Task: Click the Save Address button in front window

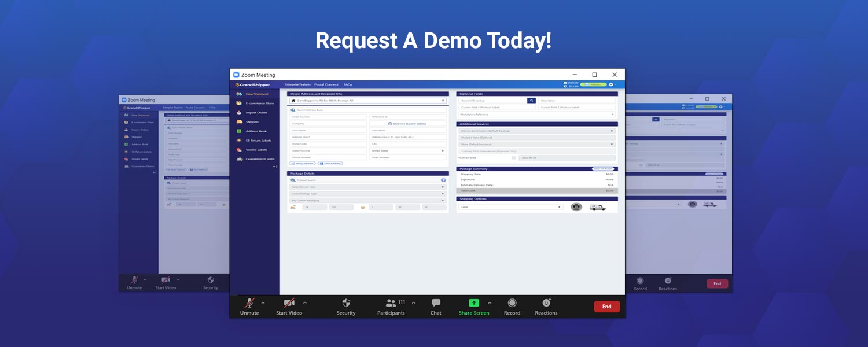Action: pyautogui.click(x=330, y=163)
